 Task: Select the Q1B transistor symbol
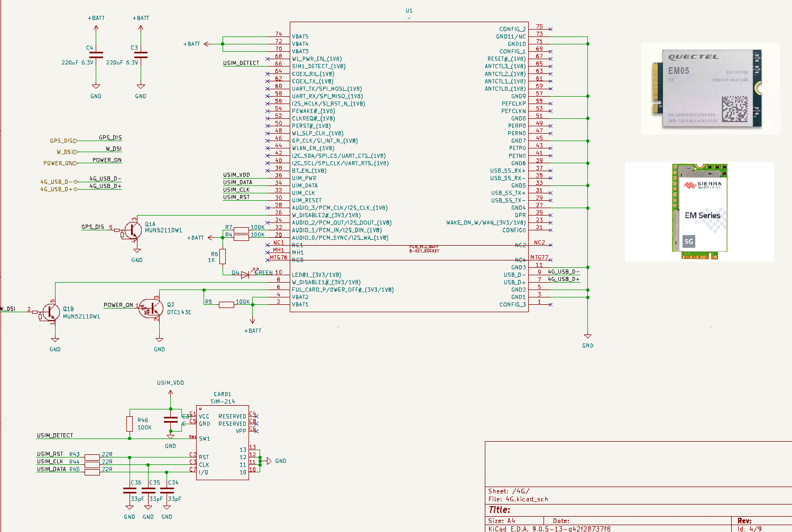[x=51, y=312]
